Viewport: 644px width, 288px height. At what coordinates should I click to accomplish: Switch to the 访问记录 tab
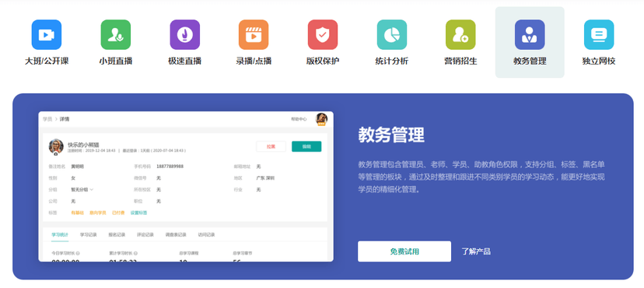click(x=206, y=234)
